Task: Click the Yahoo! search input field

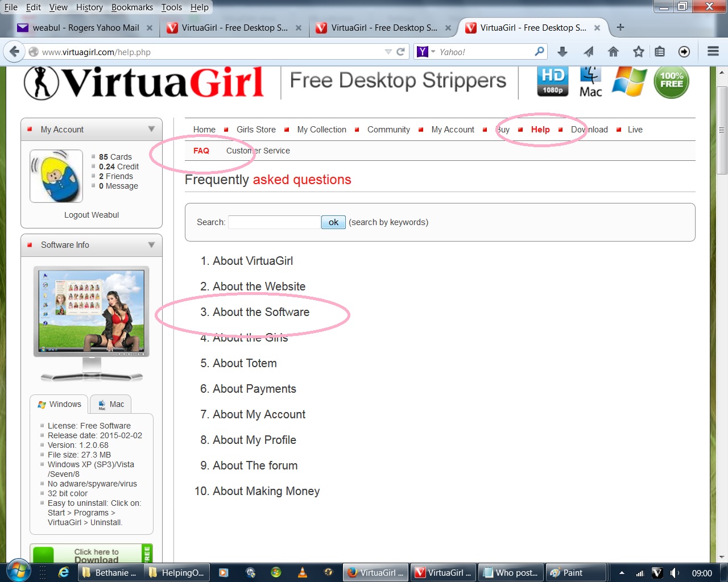Action: [x=485, y=52]
